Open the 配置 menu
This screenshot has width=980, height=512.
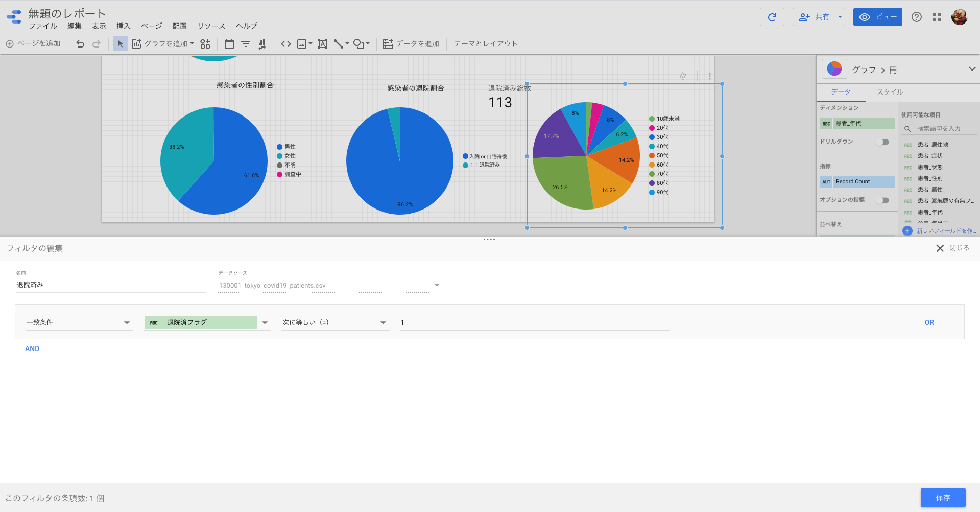tap(180, 26)
